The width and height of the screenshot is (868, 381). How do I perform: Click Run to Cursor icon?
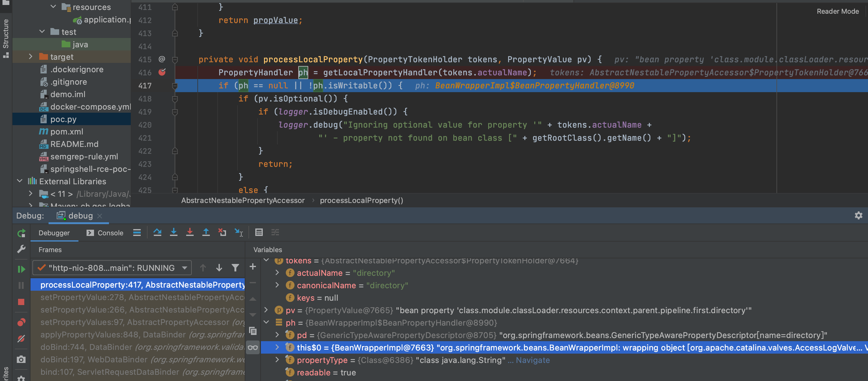[238, 233]
